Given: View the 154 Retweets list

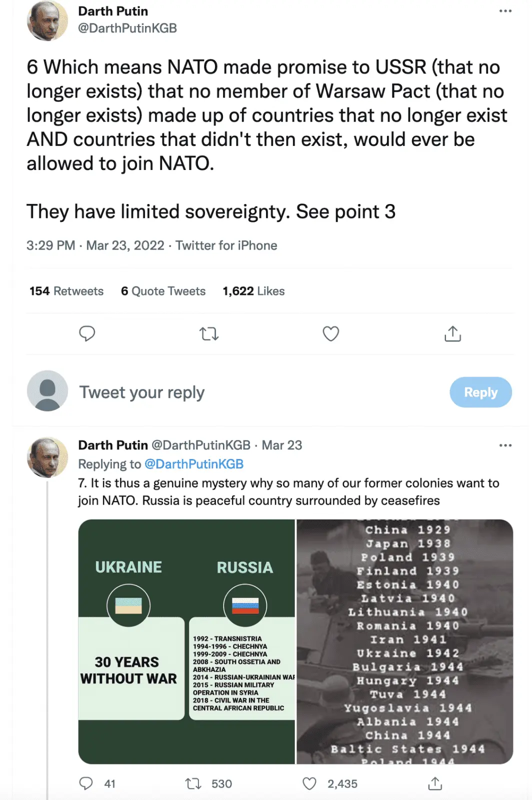Looking at the screenshot, I should 66,291.
